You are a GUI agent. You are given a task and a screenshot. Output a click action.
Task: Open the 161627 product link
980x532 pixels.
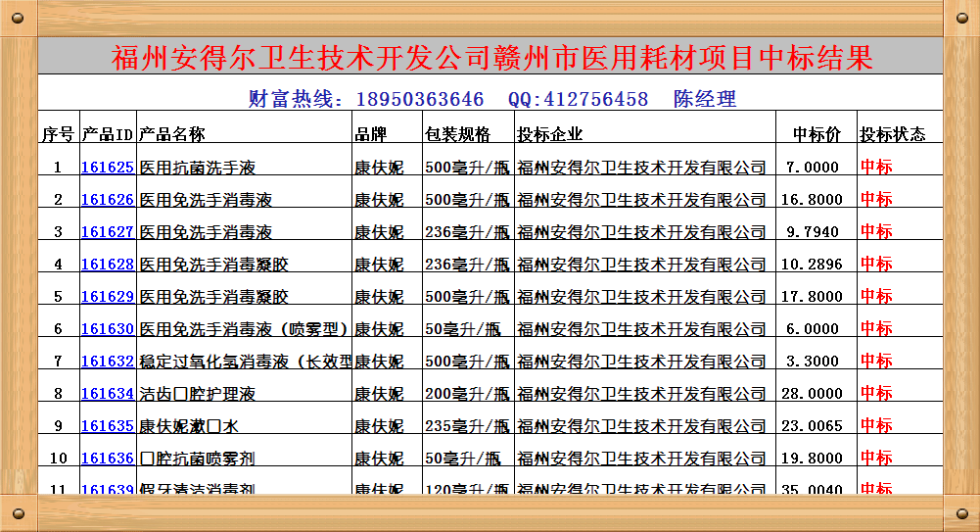click(107, 232)
